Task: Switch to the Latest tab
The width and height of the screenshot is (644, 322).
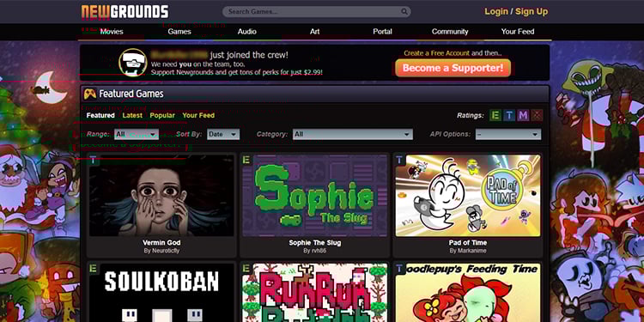Action: coord(132,115)
